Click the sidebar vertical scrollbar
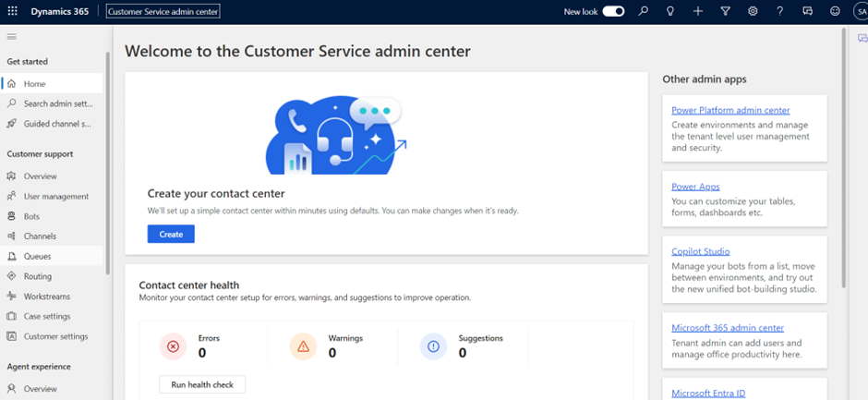Image resolution: width=868 pixels, height=400 pixels. pyautogui.click(x=108, y=166)
